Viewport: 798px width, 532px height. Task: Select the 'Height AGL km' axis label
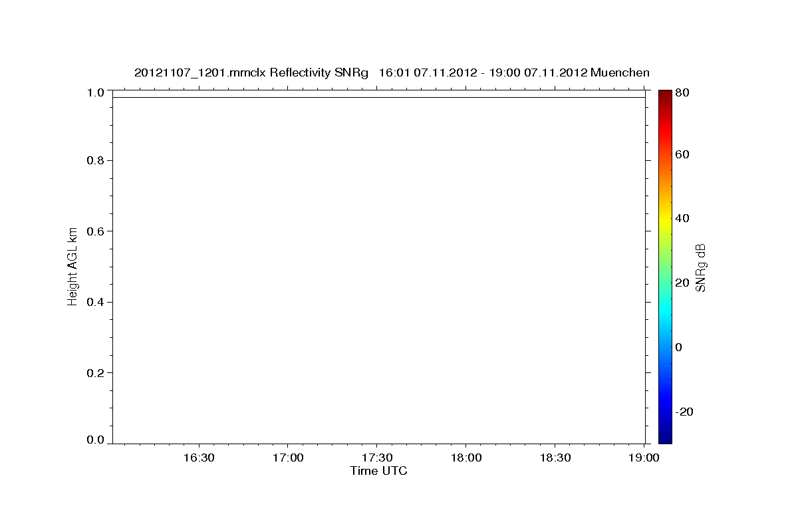click(72, 267)
